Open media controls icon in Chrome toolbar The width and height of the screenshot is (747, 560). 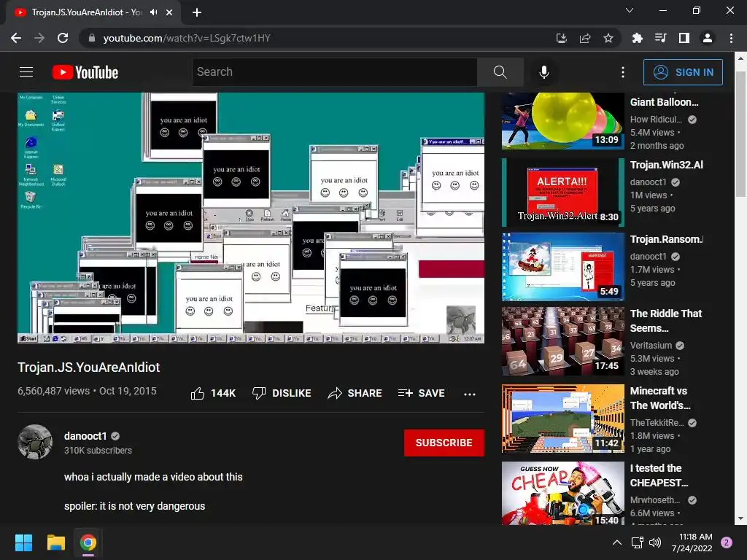tap(660, 38)
